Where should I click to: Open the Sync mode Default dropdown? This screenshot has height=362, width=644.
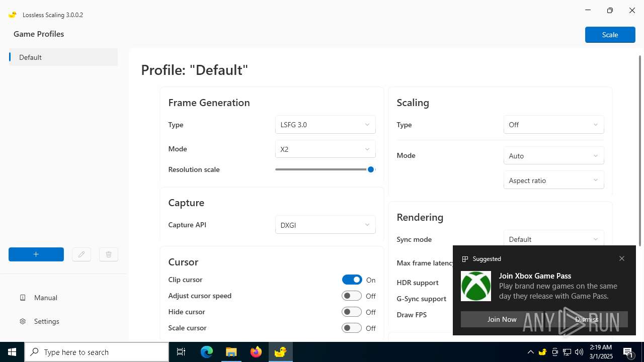[553, 239]
